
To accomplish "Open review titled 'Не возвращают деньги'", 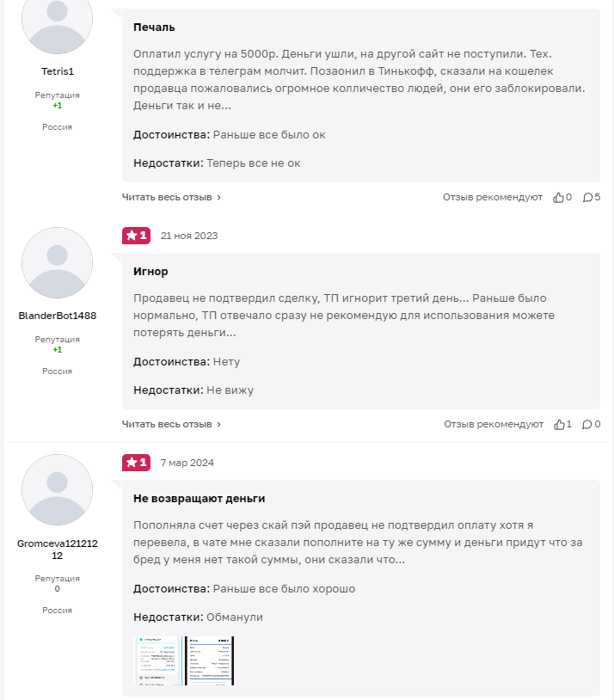I will [199, 499].
